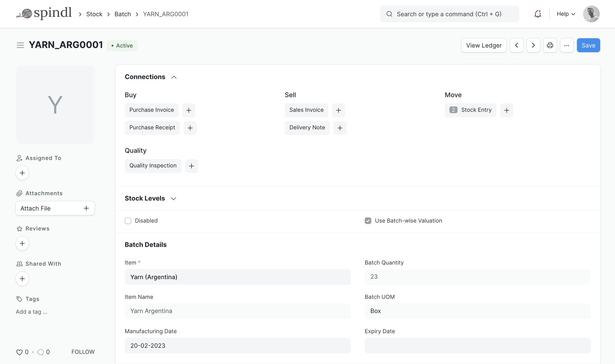Add new Stock Entry with plus
This screenshot has width=615, height=364.
[x=506, y=110]
